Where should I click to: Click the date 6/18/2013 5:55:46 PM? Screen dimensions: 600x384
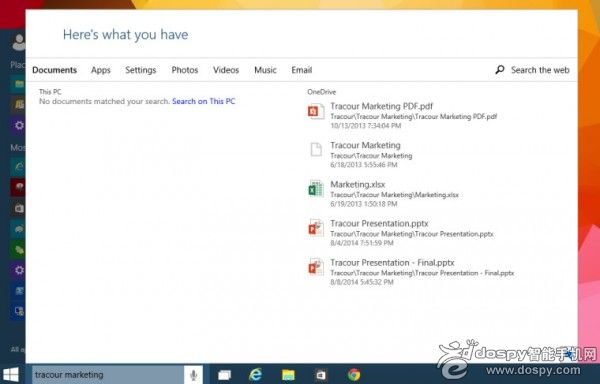[x=364, y=165]
